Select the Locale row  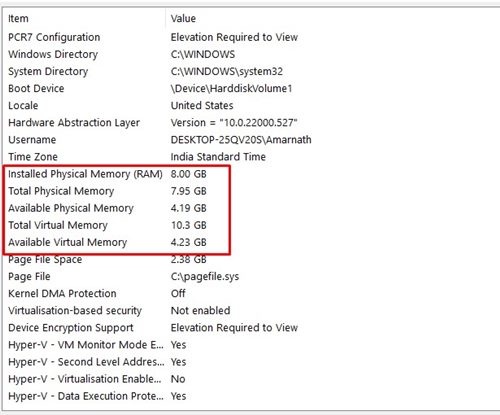click(251, 105)
